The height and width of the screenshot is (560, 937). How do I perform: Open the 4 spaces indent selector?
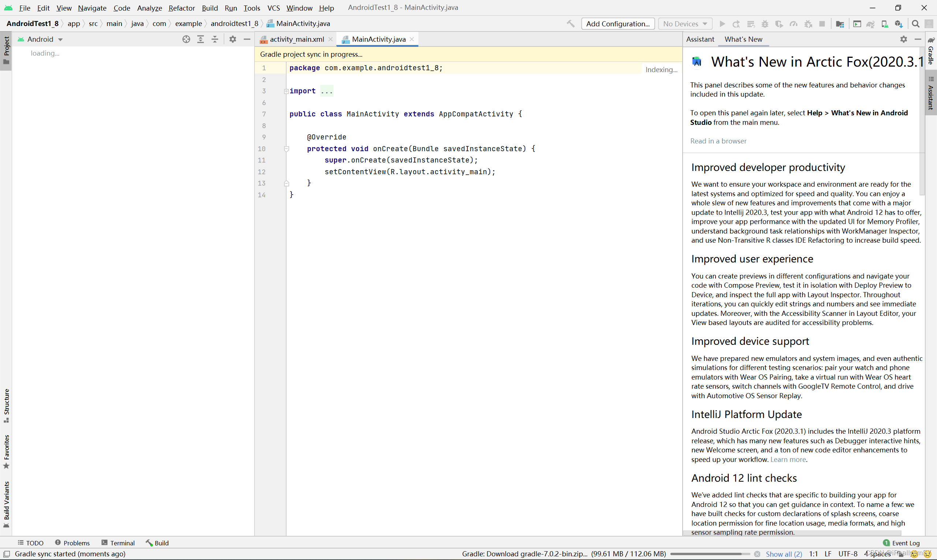(x=877, y=554)
